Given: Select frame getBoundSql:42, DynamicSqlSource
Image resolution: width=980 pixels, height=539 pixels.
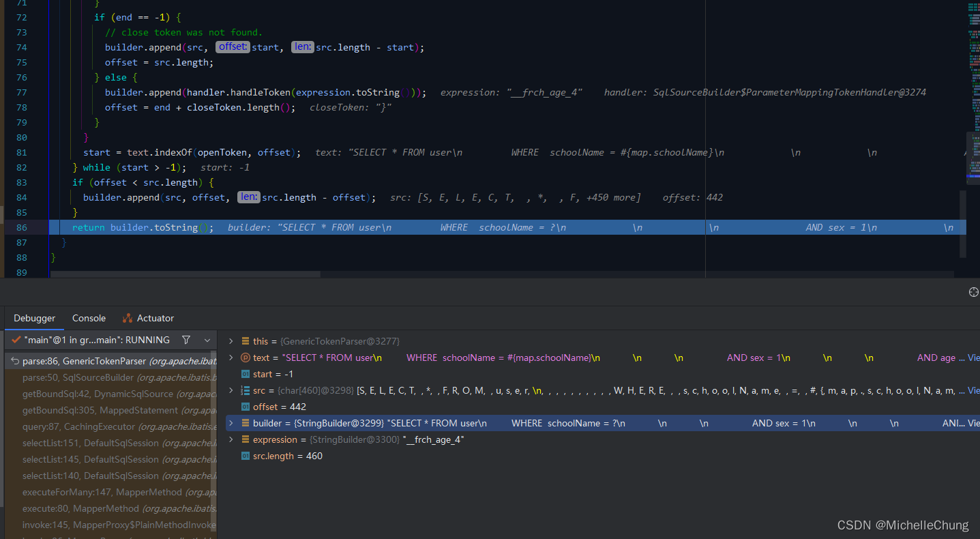Looking at the screenshot, I should [110, 394].
